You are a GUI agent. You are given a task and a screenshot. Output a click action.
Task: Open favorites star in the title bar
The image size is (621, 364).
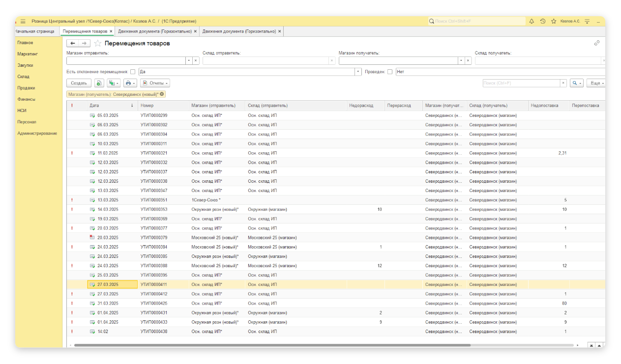tap(554, 21)
